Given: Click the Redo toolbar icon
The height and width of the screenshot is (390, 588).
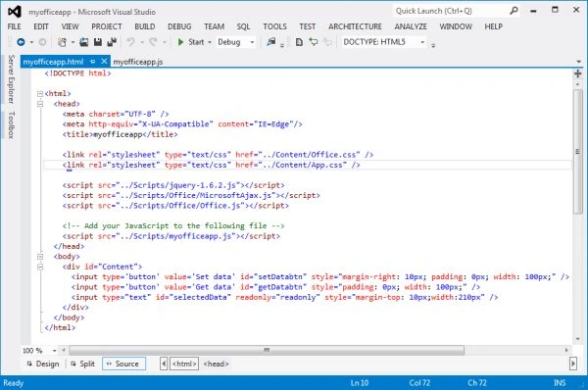Looking at the screenshot, I should click(153, 42).
